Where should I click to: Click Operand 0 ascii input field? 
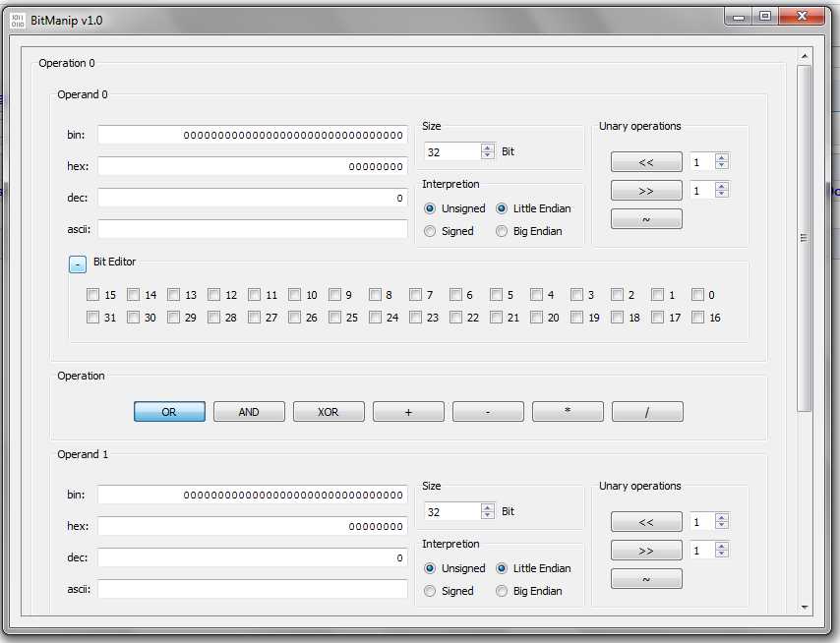[253, 229]
